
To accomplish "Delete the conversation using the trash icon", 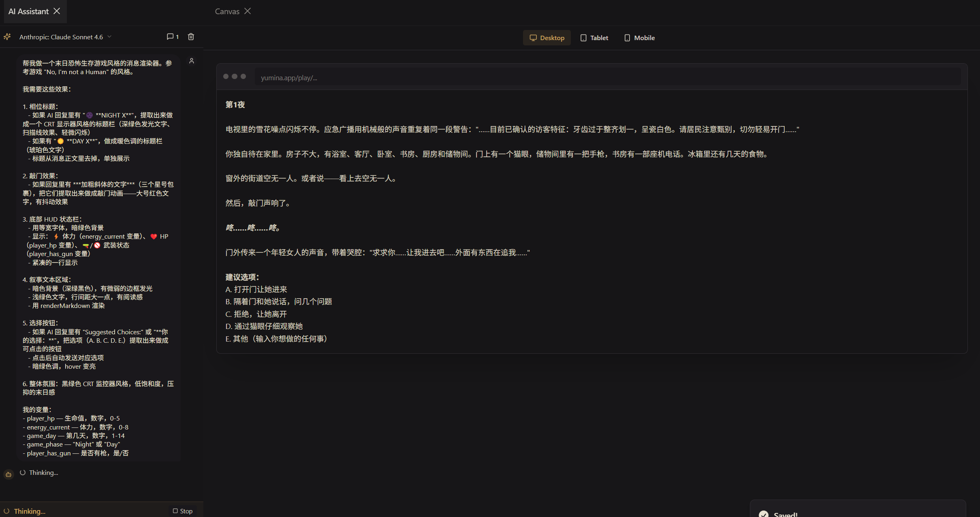I will point(191,36).
